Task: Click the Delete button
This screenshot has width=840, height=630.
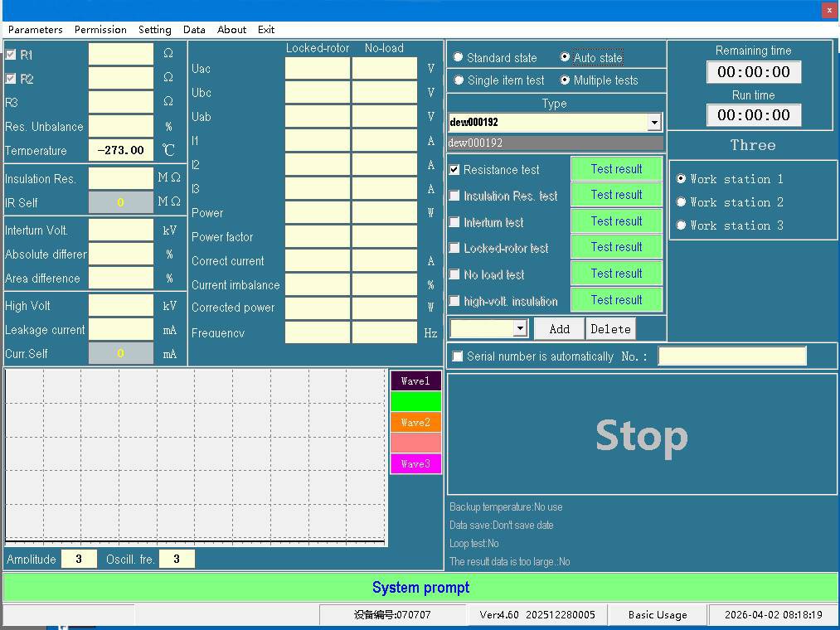Action: pos(610,329)
